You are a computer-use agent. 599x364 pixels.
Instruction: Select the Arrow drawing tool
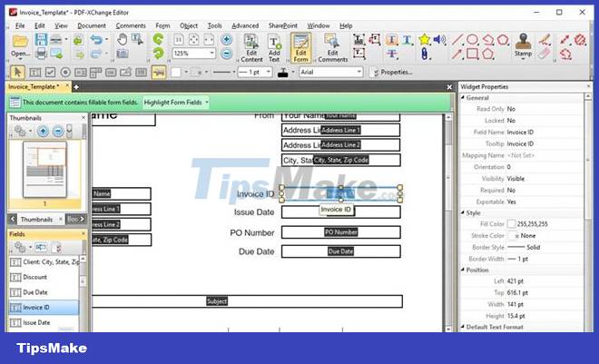pos(457,54)
